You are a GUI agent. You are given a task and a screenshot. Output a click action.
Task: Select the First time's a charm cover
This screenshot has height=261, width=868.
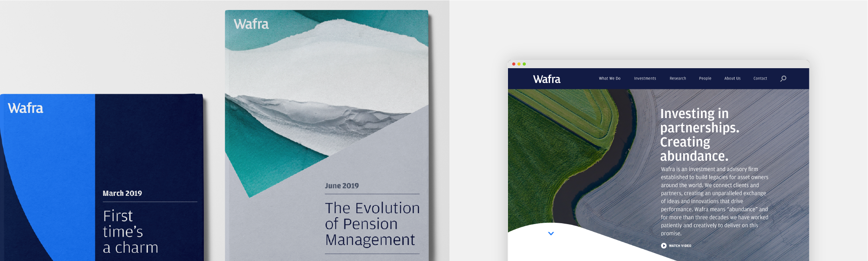[102, 178]
